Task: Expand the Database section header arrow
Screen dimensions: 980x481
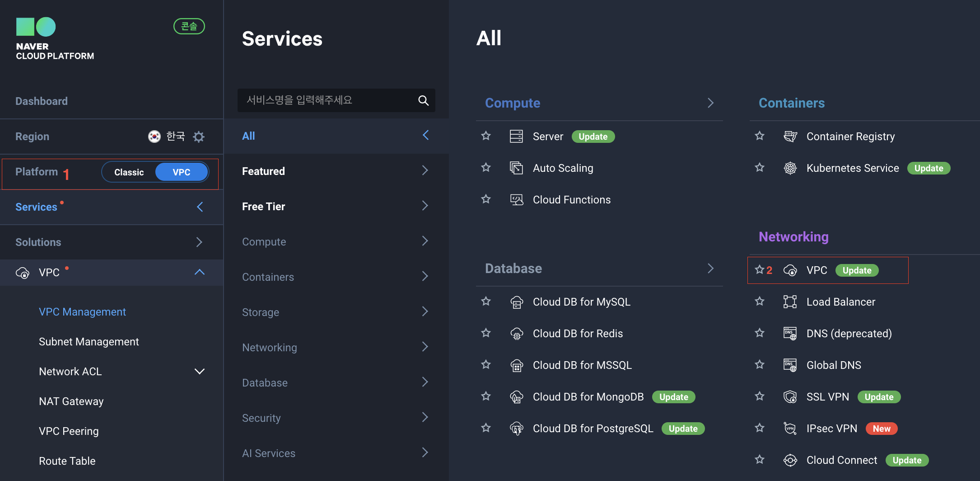Action: 710,269
